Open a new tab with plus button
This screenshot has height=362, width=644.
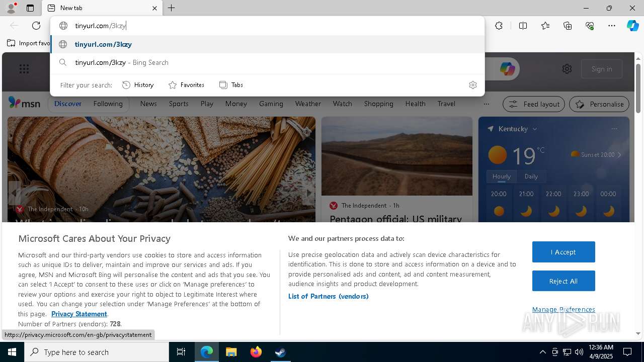click(x=172, y=8)
